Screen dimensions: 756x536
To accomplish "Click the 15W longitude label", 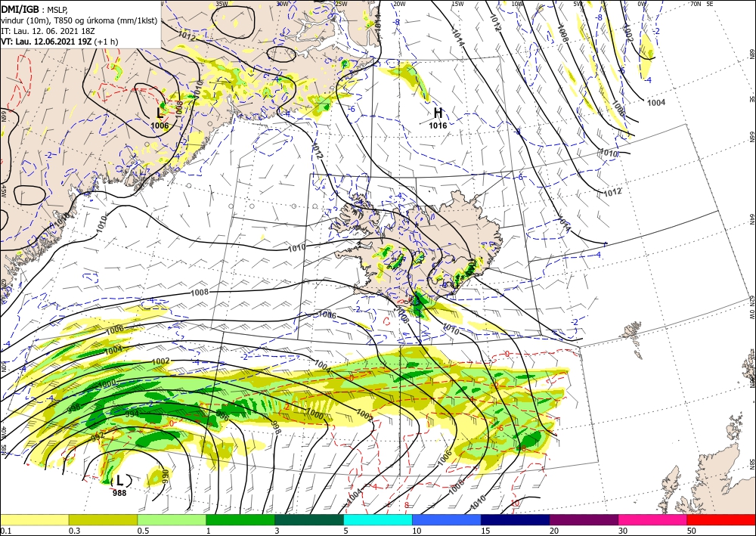I will 457,4.
